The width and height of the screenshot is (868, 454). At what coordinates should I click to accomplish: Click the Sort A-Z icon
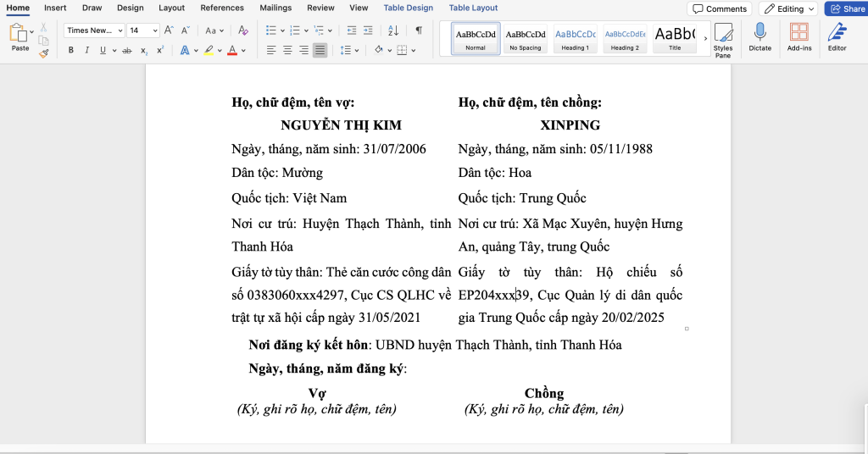tap(393, 30)
